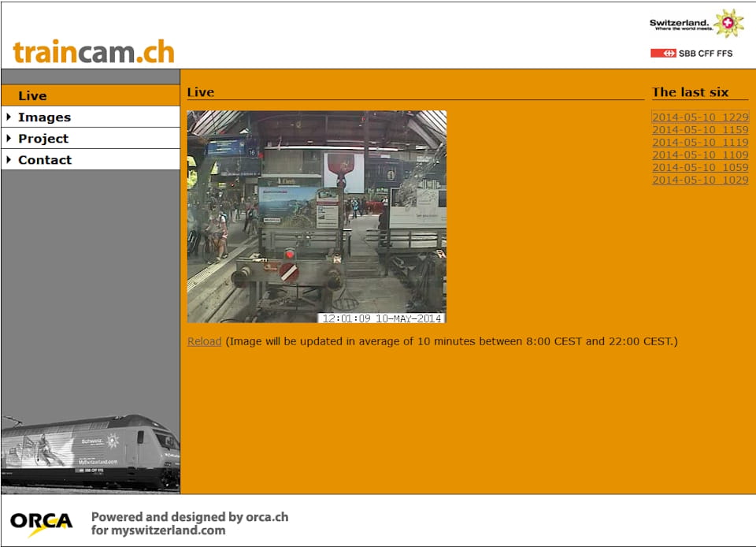
Task: Select the Live menu item
Action: point(32,96)
